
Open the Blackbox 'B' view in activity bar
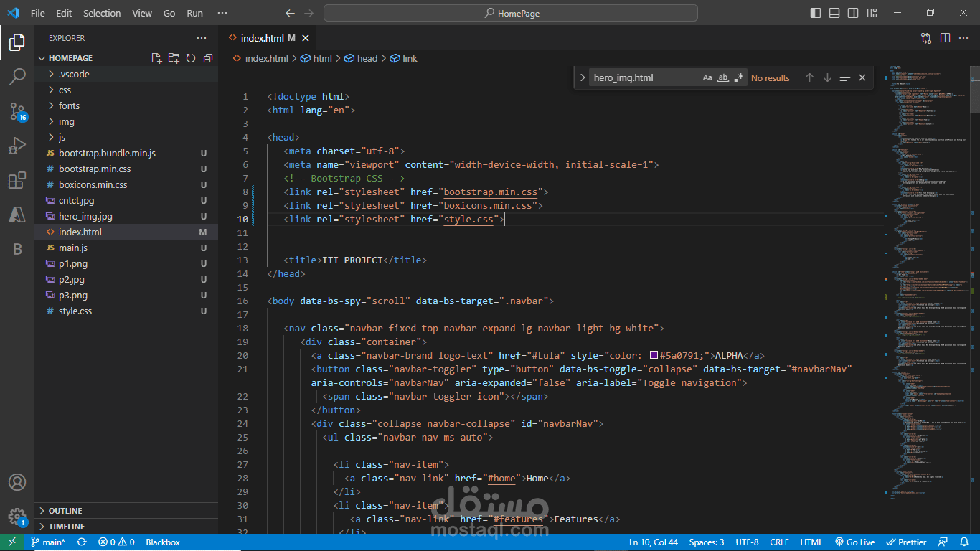(x=17, y=249)
